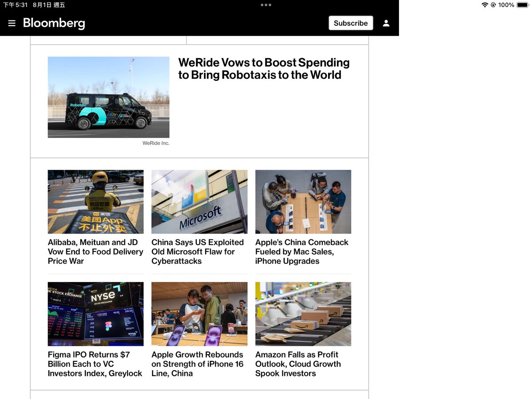
Task: Open China Says US Exploited Microsoft headline
Action: click(x=198, y=252)
